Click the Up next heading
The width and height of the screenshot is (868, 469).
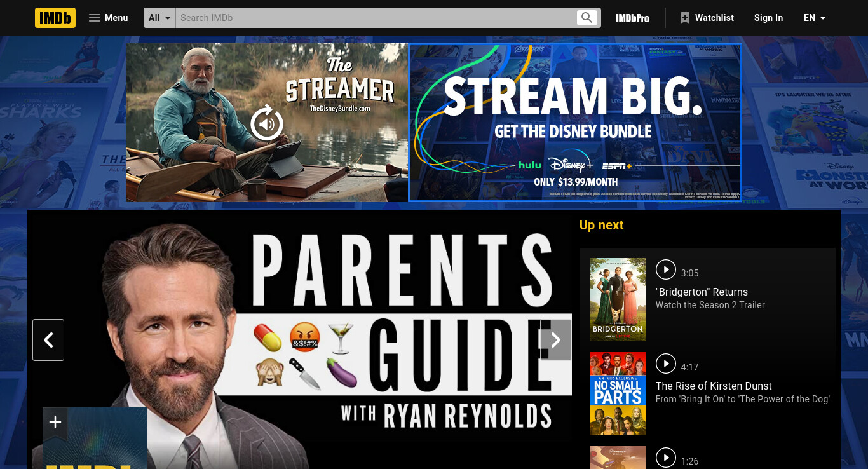coord(601,225)
